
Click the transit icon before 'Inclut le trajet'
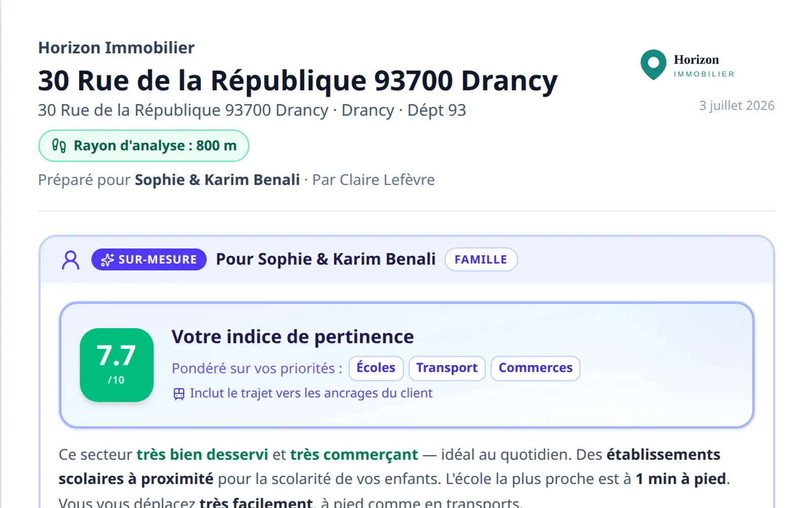coord(179,394)
